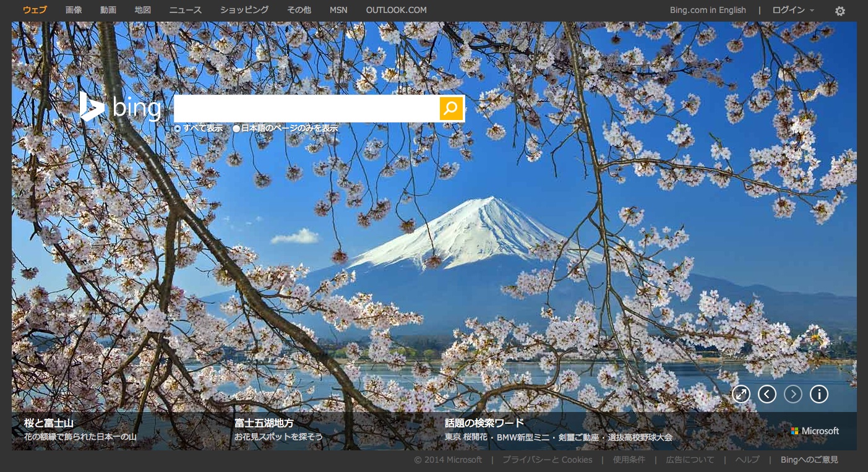Select the すべて表示 radio button
868x472 pixels.
coord(178,129)
